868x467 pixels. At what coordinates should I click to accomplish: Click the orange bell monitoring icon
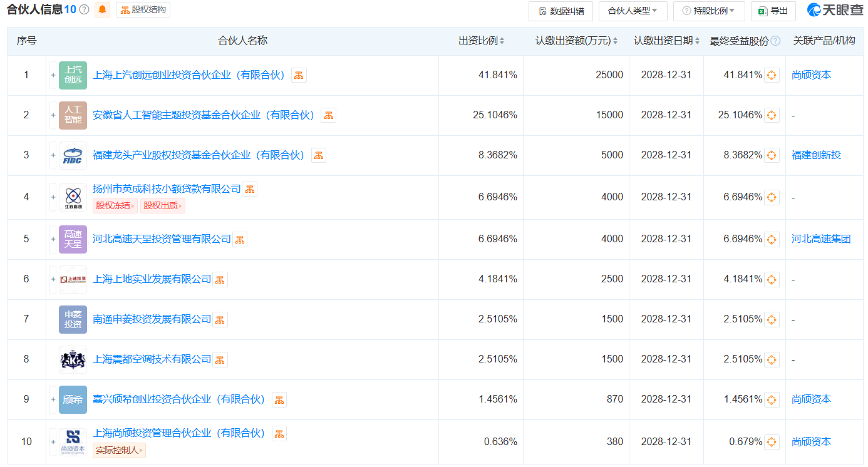tap(102, 10)
